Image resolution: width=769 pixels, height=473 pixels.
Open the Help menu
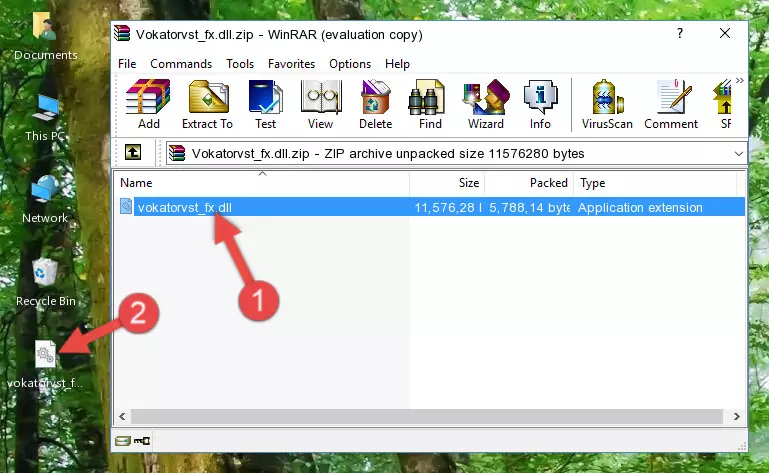[x=397, y=64]
